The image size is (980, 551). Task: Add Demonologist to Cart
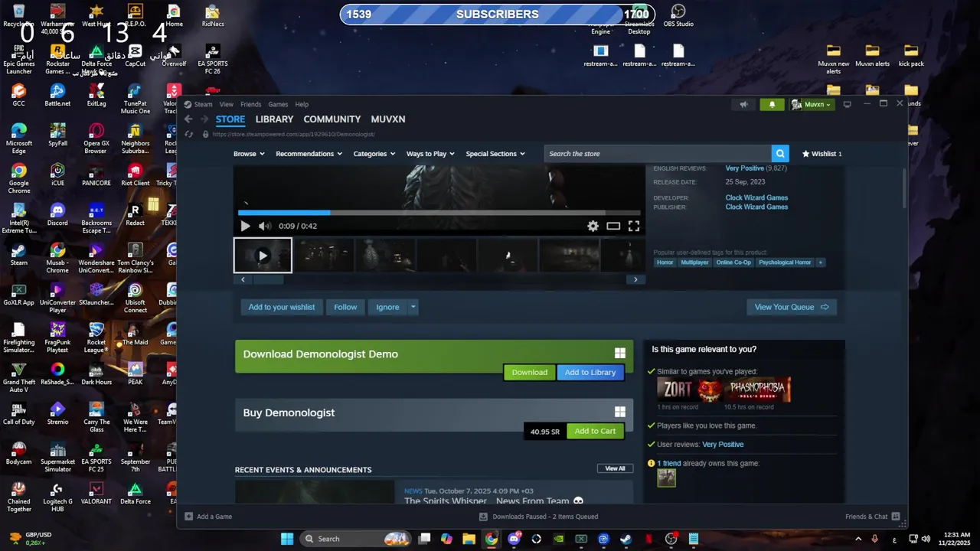(595, 431)
